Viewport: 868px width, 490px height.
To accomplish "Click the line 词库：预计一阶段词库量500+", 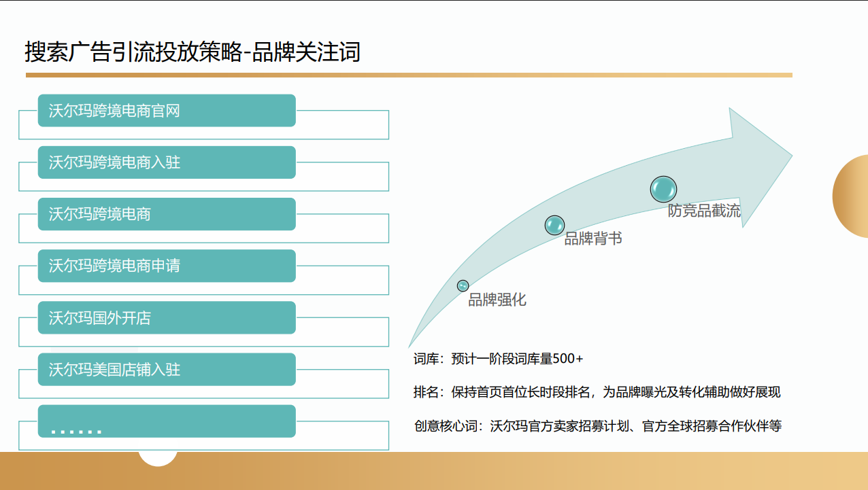I will (499, 359).
